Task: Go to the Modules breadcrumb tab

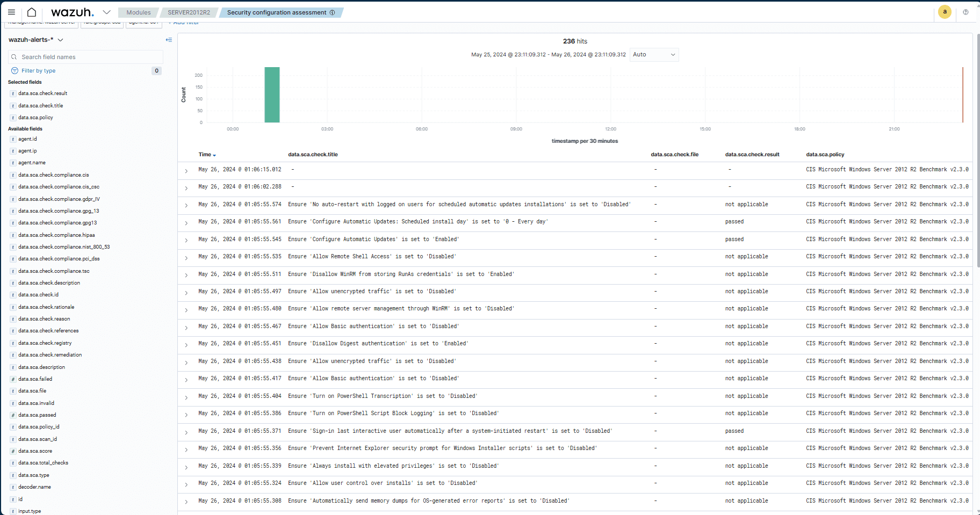Action: pos(139,12)
